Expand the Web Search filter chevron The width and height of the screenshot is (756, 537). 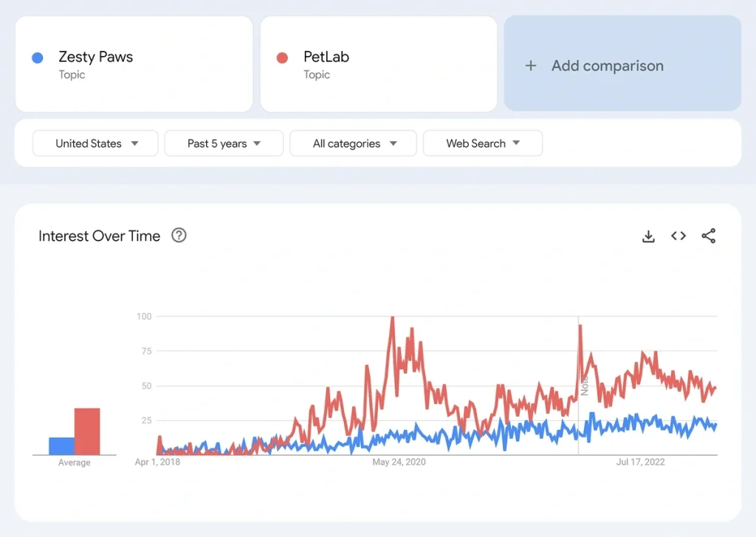coord(515,143)
